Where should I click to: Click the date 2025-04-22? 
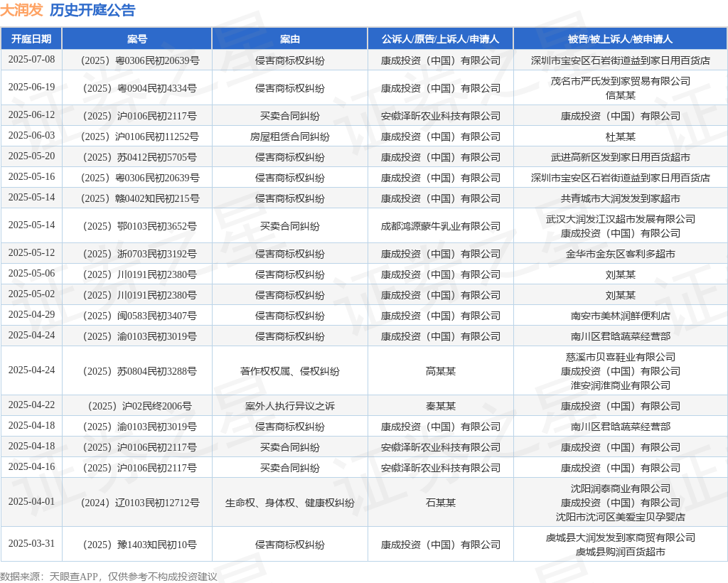31,405
